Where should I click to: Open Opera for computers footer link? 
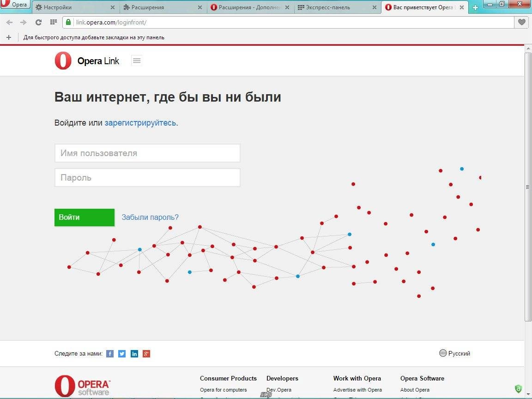pyautogui.click(x=223, y=390)
